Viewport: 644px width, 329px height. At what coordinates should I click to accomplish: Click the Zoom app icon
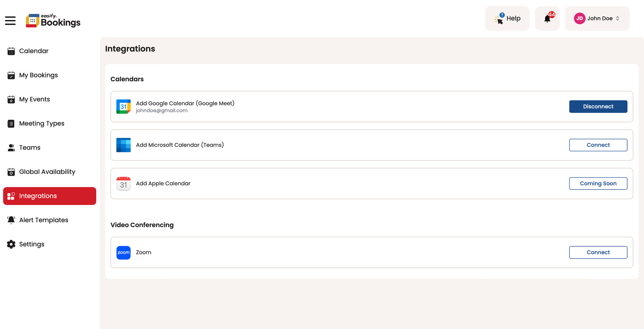point(123,252)
